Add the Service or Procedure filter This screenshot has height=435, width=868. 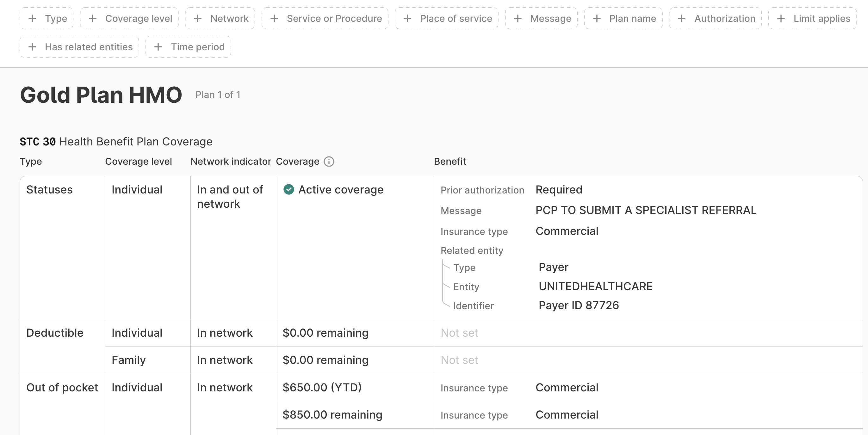[325, 18]
